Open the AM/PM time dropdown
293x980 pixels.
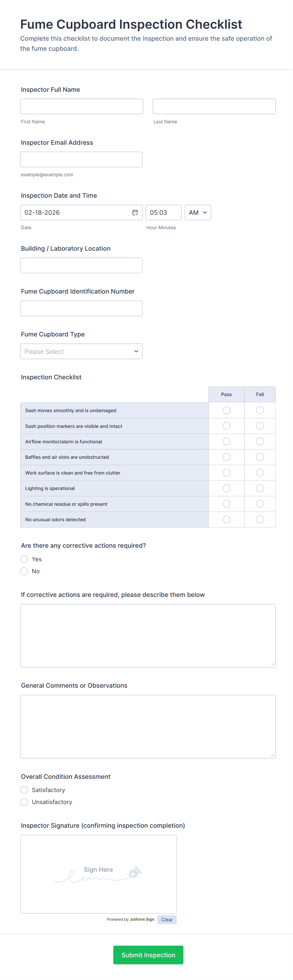(198, 213)
